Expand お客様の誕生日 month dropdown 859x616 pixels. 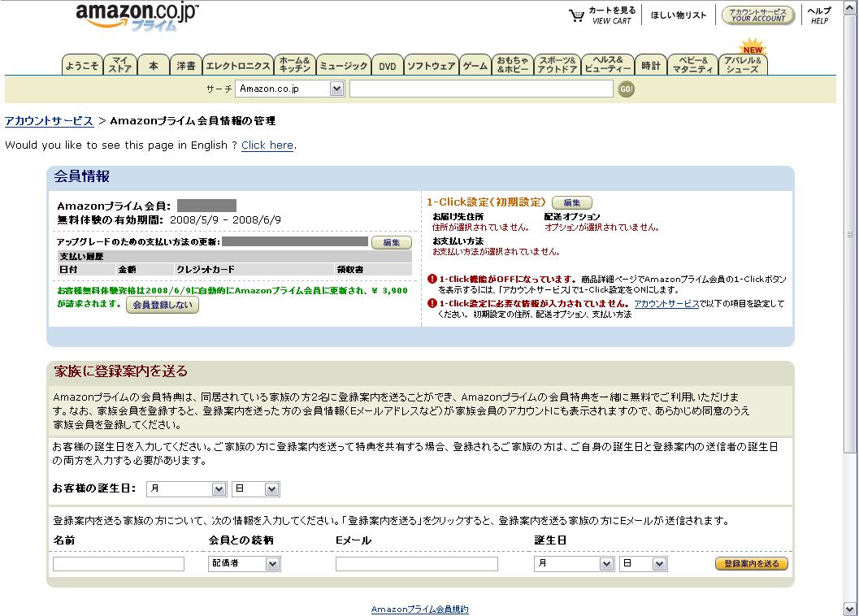coord(186,489)
